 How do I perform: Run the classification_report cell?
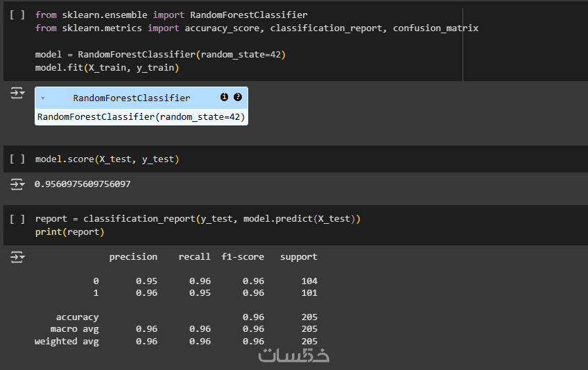click(x=17, y=219)
